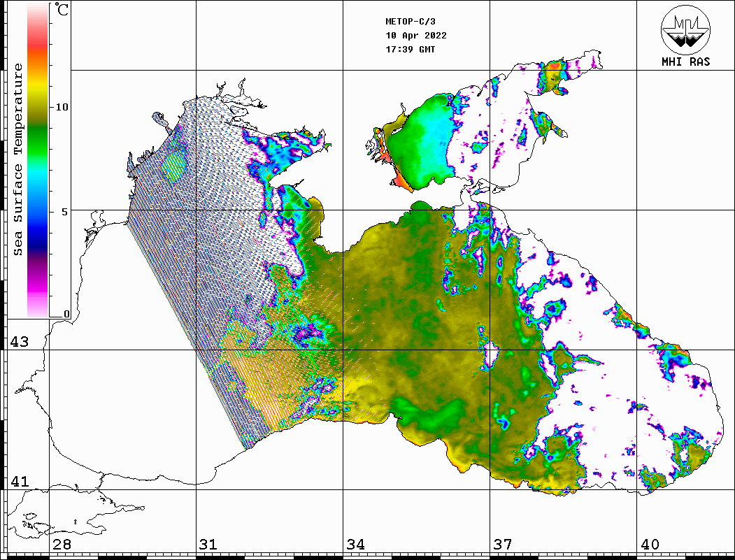Click the temperature color scale bar
This screenshot has width=735, height=560.
click(x=38, y=161)
